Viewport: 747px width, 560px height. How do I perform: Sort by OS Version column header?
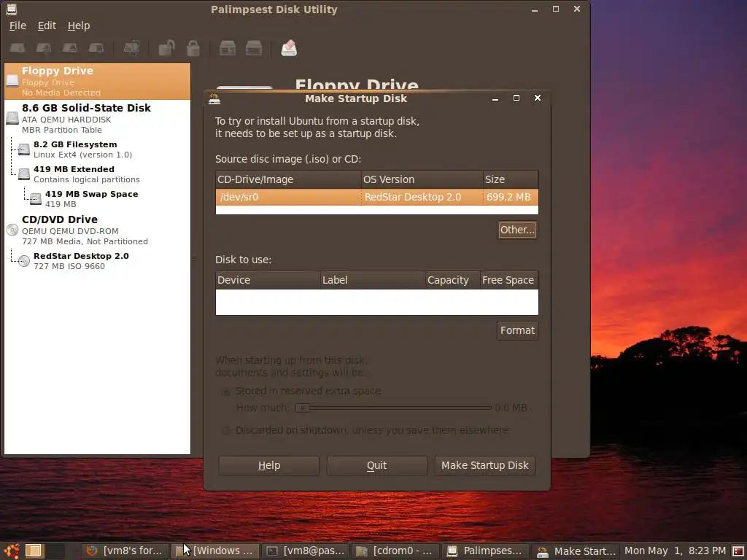coord(422,179)
